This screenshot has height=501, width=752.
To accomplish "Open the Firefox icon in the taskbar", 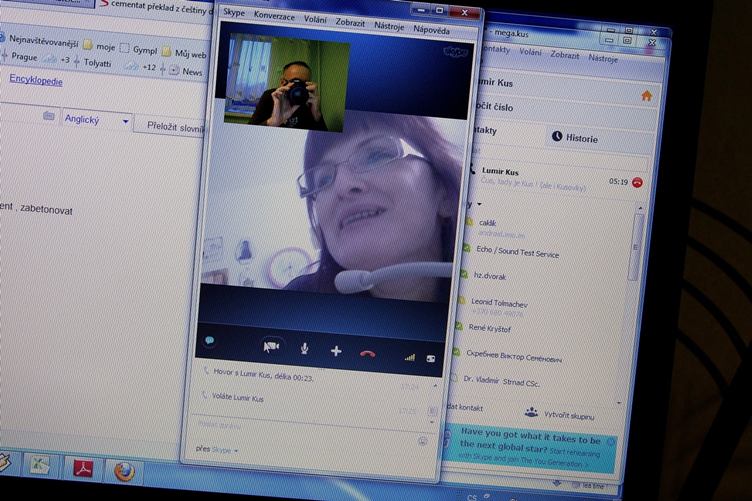I will (124, 470).
